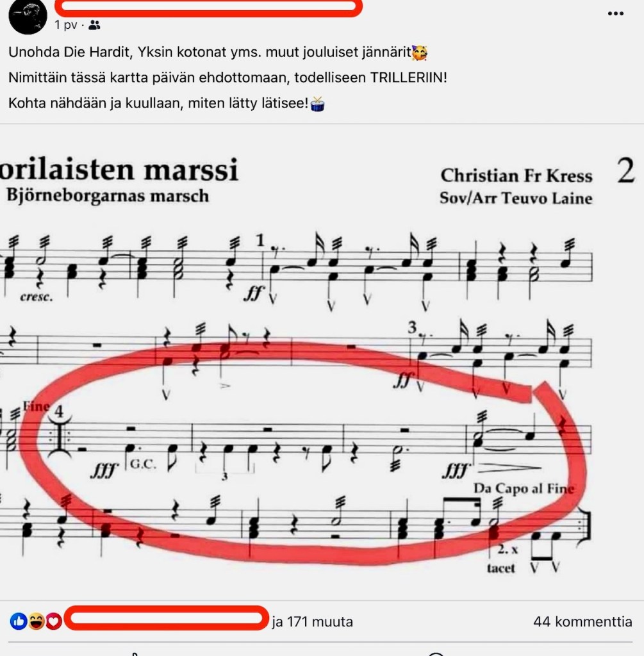Click the laughing haha reaction icon
644x656 pixels.
(x=37, y=621)
